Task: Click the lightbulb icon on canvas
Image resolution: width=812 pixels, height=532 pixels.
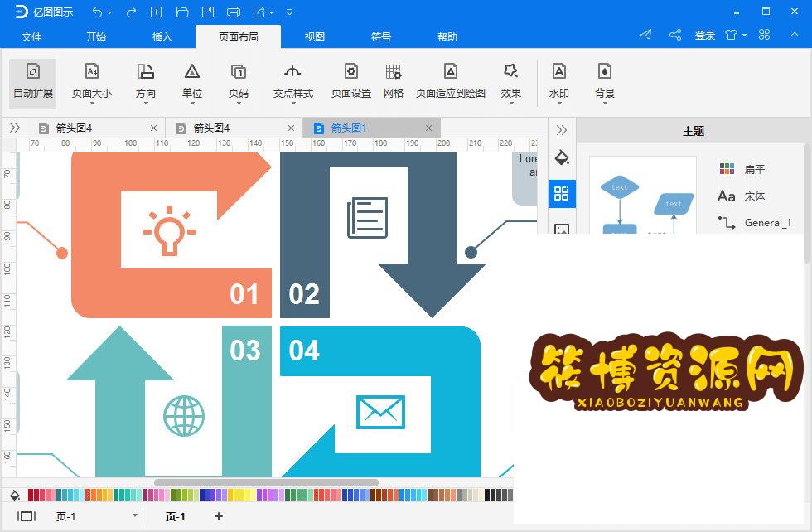Action: [x=169, y=230]
